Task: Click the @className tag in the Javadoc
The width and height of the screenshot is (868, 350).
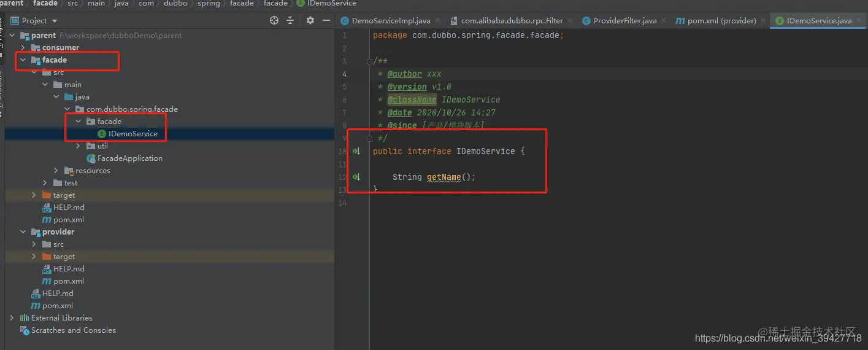Action: 412,100
